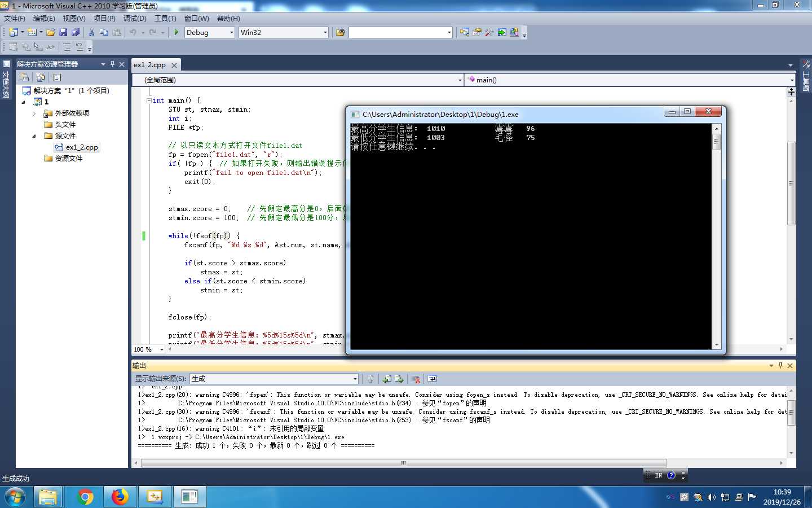Start debugging with the green play icon
This screenshot has width=812, height=508.
176,32
